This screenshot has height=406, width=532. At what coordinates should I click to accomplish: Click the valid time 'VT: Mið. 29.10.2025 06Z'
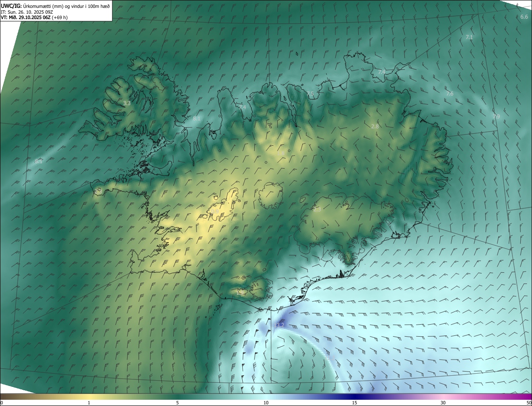[25, 17]
